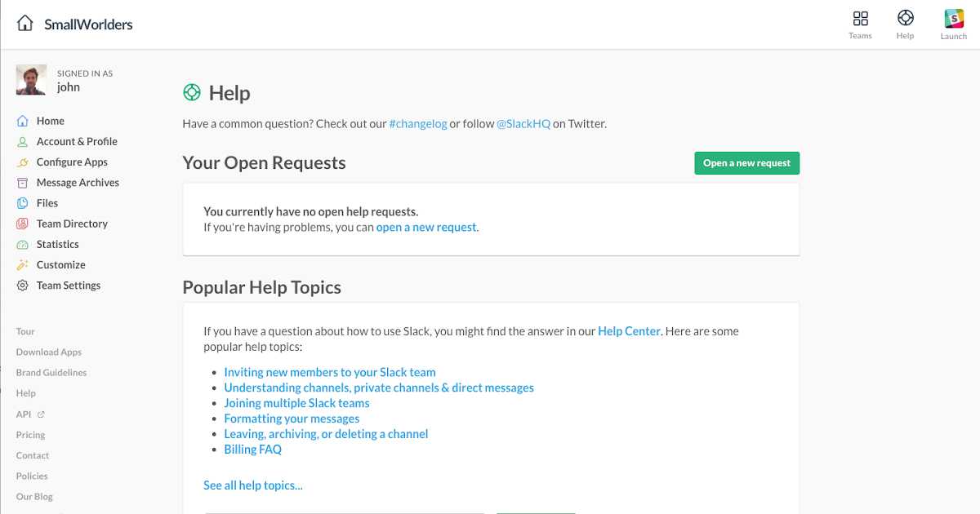Visit Our Blog footer link

click(x=34, y=496)
